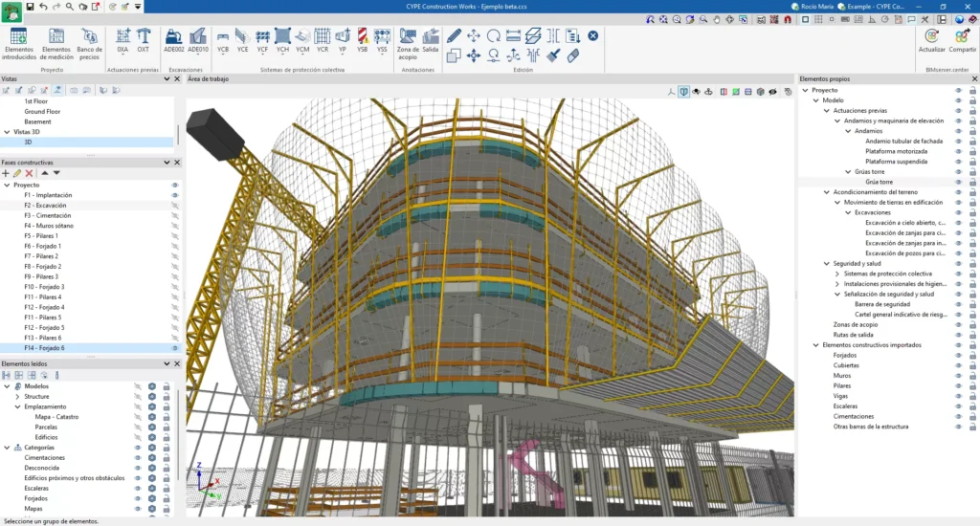Image resolution: width=980 pixels, height=526 pixels.
Task: Delete the selected construction phase with red X
Action: click(x=29, y=173)
